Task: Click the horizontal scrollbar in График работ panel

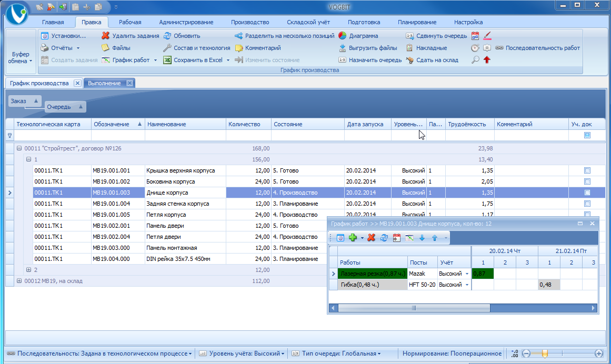Action: [414, 308]
